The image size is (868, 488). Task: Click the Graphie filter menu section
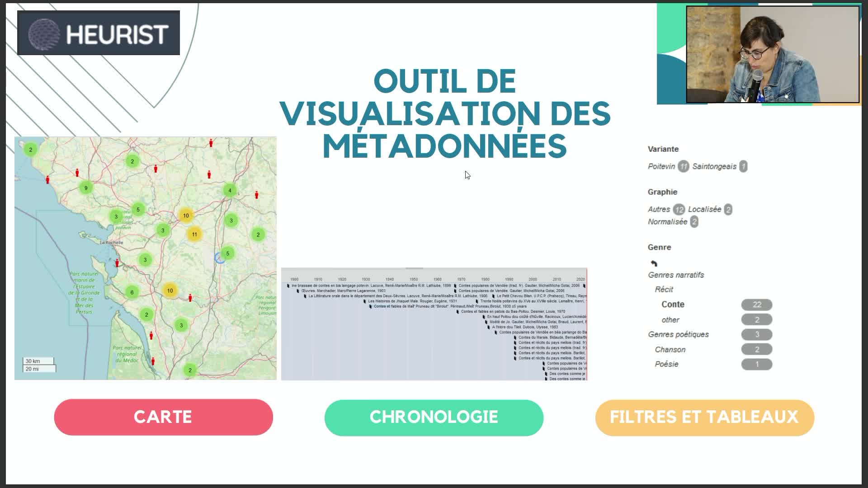(662, 191)
